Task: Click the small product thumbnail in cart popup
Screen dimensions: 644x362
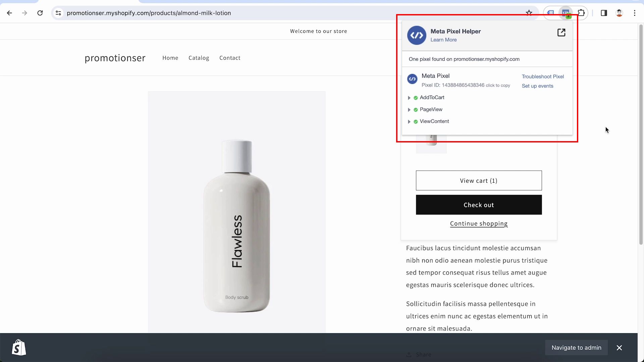Action: coord(431,144)
